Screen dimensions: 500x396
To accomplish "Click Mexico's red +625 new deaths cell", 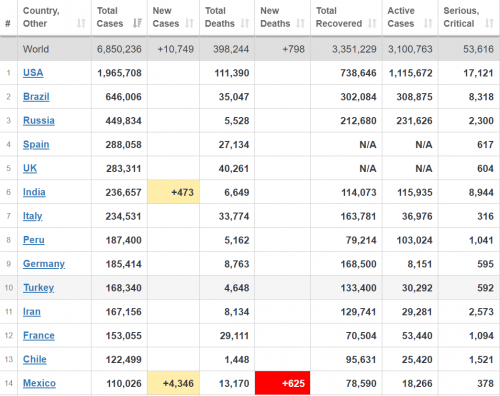I will click(282, 383).
